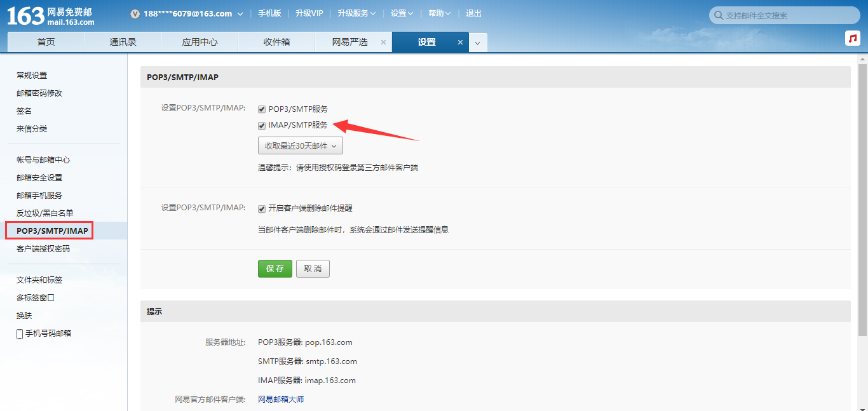868x411 pixels.
Task: Open 邮箱密码修改 in sidebar
Action: [x=39, y=93]
